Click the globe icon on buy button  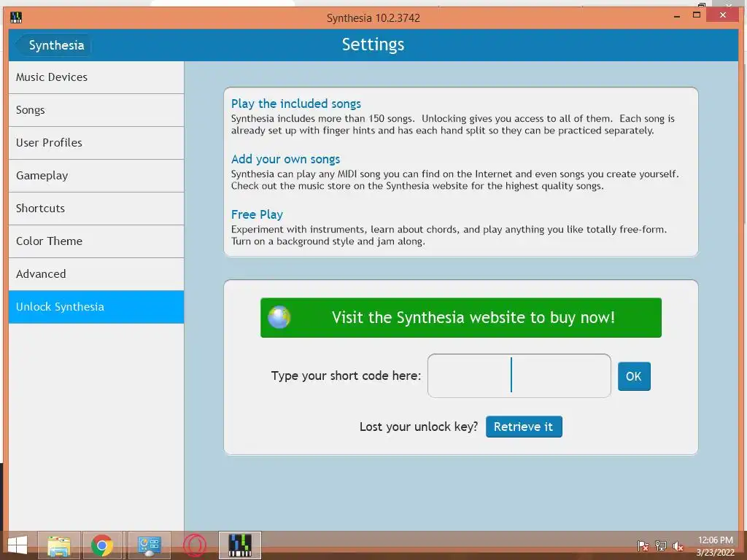click(x=279, y=318)
